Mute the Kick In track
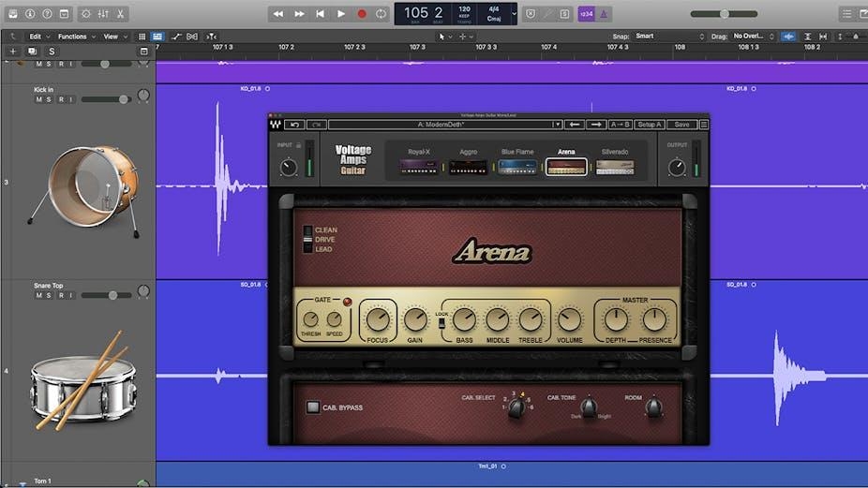 click(x=39, y=99)
